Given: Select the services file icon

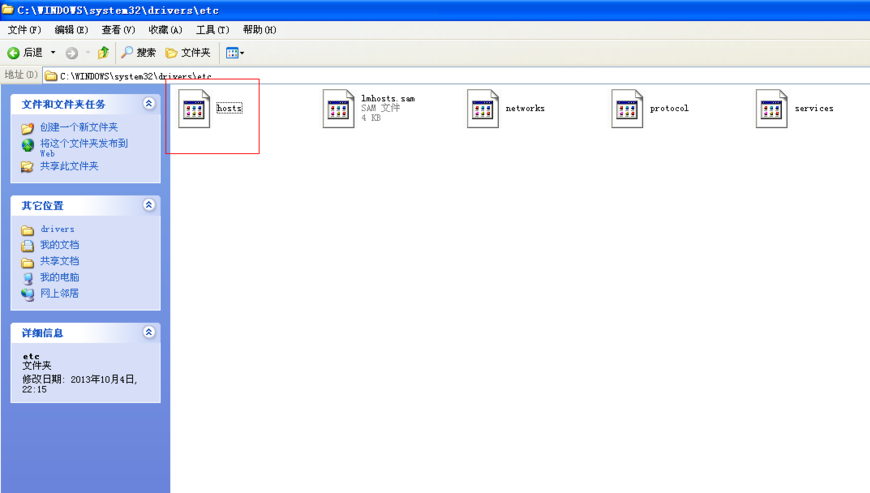Looking at the screenshot, I should (x=771, y=109).
